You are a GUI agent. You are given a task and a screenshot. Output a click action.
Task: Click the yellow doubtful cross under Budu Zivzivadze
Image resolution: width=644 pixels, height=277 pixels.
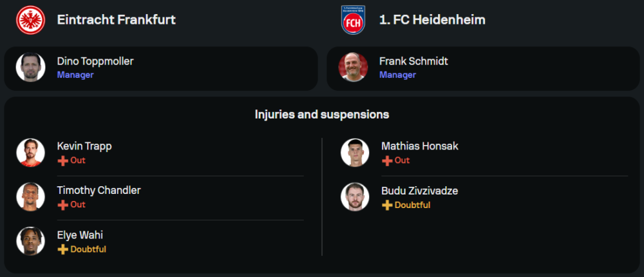[387, 205]
